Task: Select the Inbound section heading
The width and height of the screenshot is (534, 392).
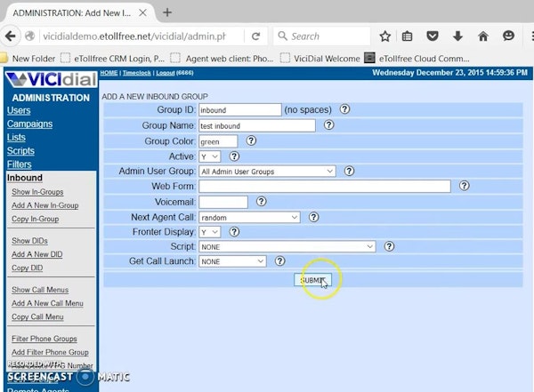Action: [25, 178]
